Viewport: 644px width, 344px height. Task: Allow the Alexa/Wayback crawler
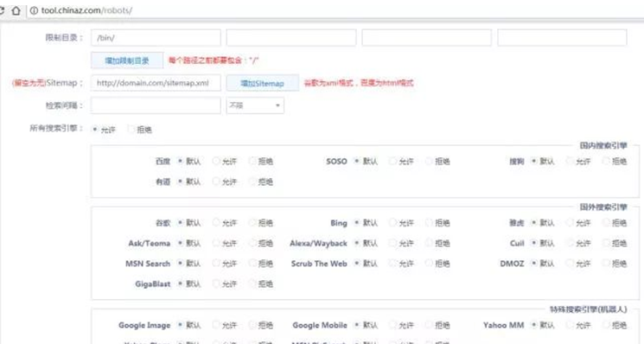[x=392, y=243]
